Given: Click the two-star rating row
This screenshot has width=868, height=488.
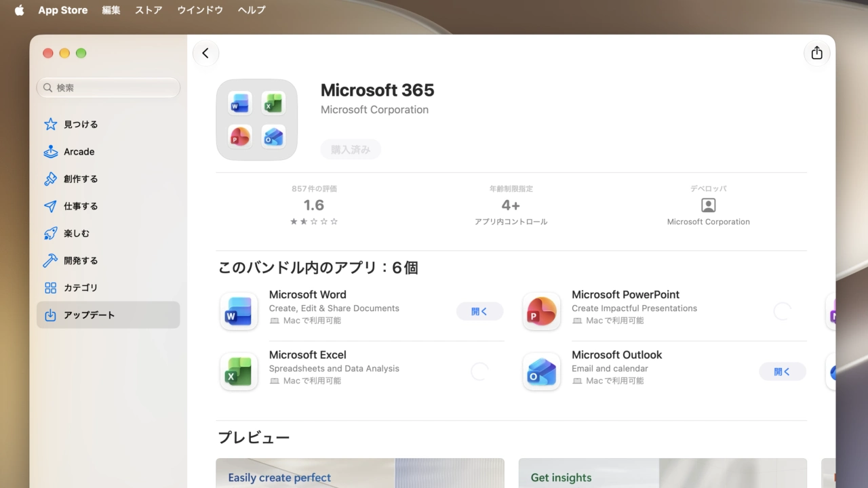Looking at the screenshot, I should (314, 222).
